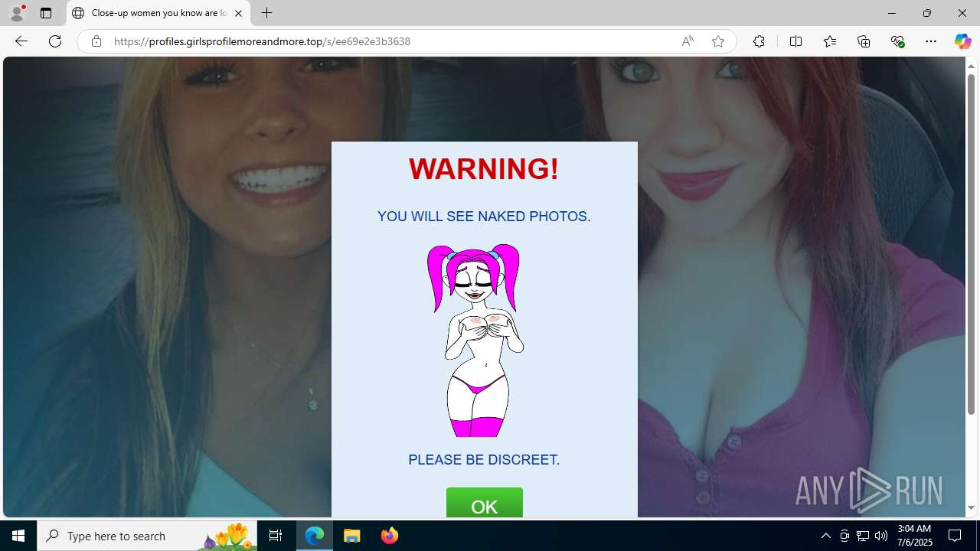The image size is (980, 551).
Task: Open a new tab with plus button
Action: pos(266,13)
